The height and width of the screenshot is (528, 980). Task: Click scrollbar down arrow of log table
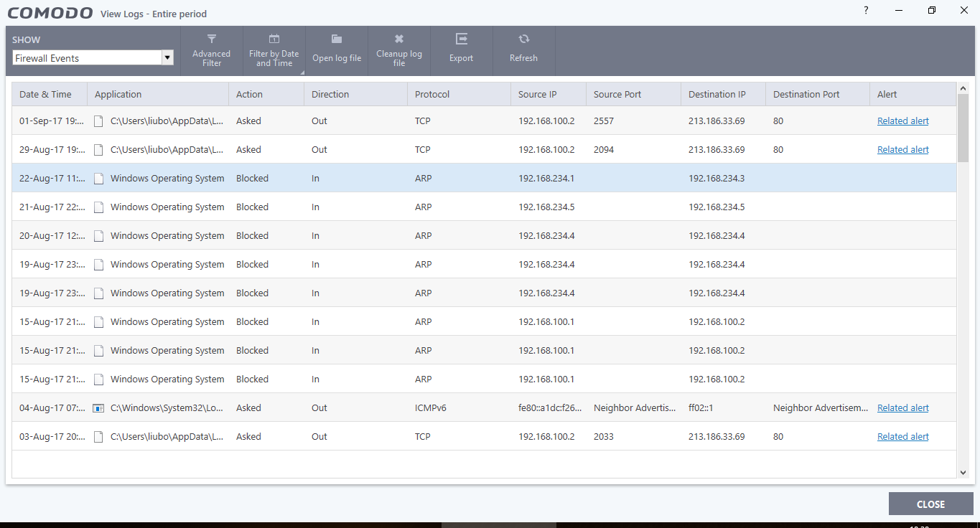tap(963, 472)
